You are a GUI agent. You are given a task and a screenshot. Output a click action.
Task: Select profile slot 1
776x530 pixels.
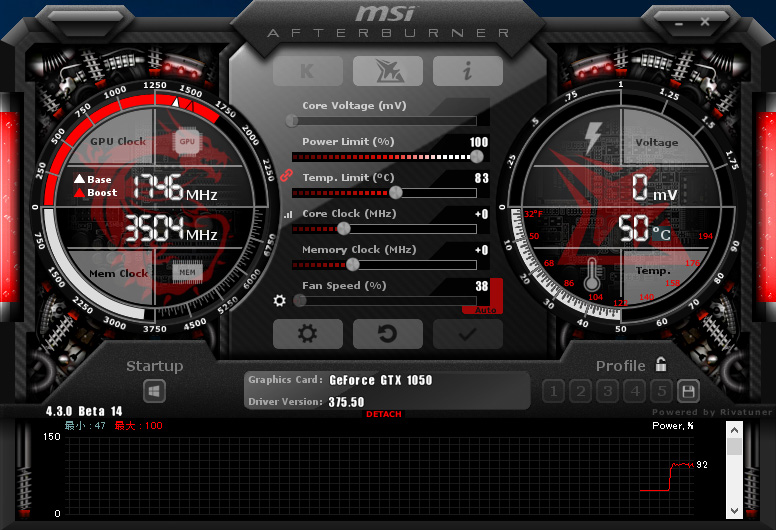[554, 391]
